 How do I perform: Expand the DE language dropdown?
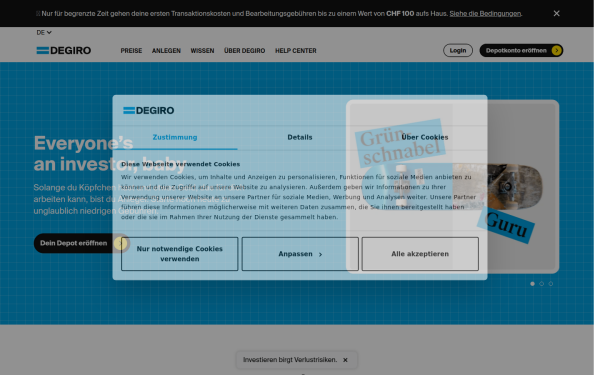click(x=44, y=33)
